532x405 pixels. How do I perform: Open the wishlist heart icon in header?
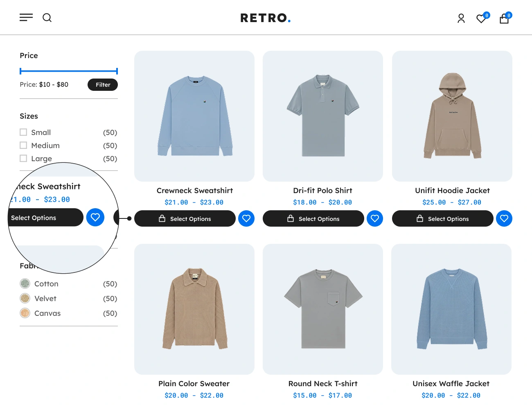click(481, 18)
